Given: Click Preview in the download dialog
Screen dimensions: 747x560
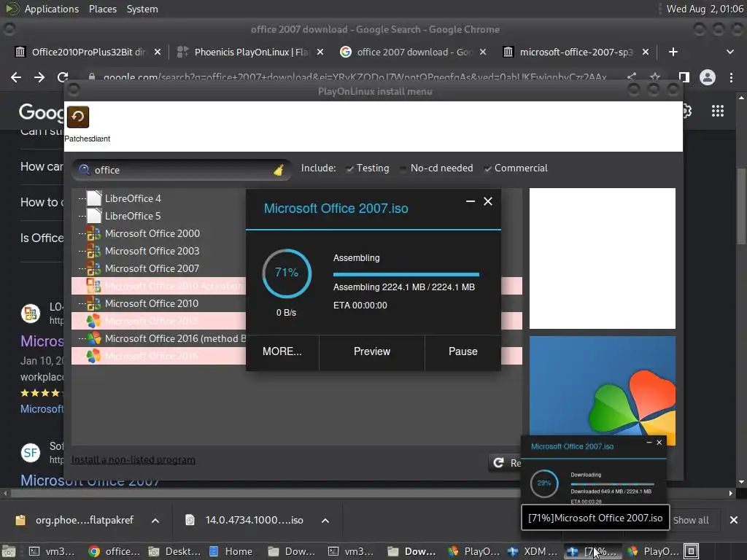Looking at the screenshot, I should 371,351.
